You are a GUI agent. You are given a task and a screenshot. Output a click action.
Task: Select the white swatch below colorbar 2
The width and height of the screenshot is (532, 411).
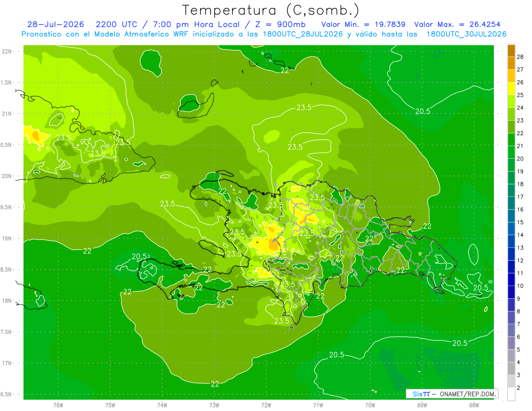coord(511,394)
